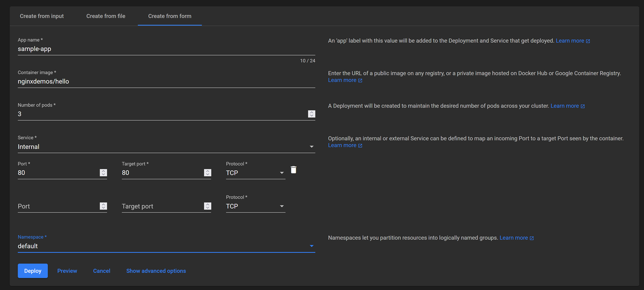Click the Port 80 stepper control
The height and width of the screenshot is (290, 644).
click(103, 173)
